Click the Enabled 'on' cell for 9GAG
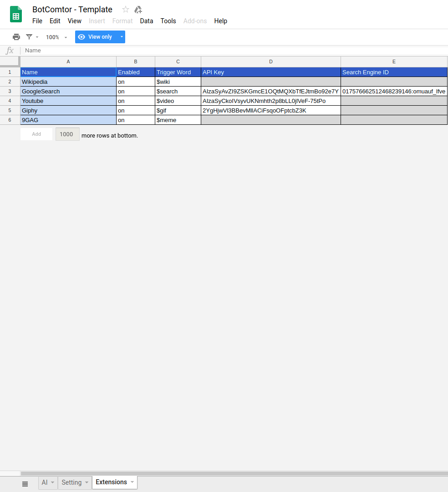This screenshot has width=448, height=492. tap(136, 120)
